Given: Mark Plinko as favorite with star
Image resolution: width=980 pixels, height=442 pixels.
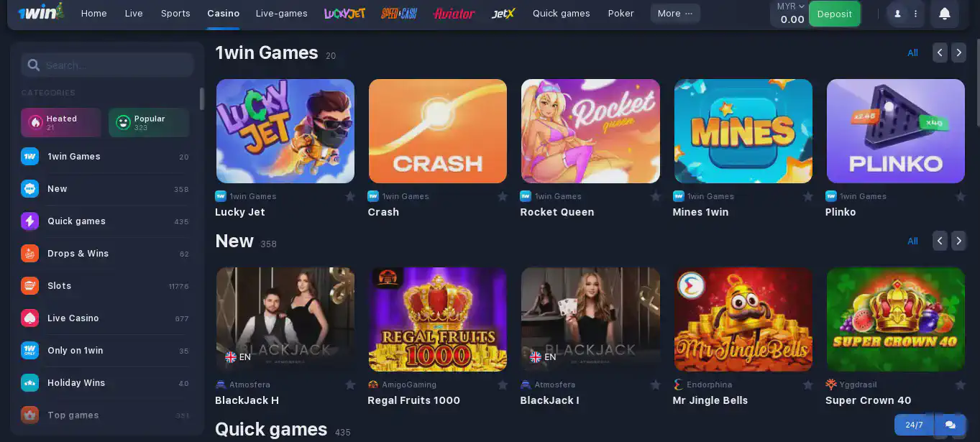Looking at the screenshot, I should (x=960, y=196).
